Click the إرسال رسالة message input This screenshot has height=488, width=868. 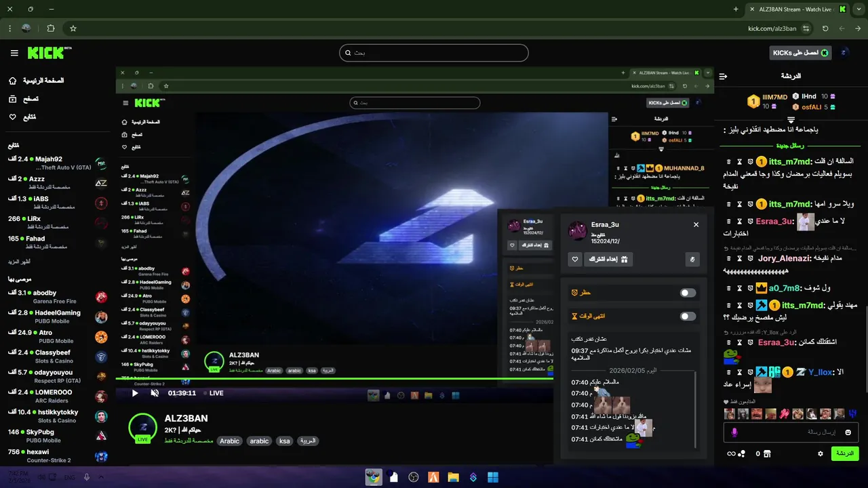(x=791, y=432)
